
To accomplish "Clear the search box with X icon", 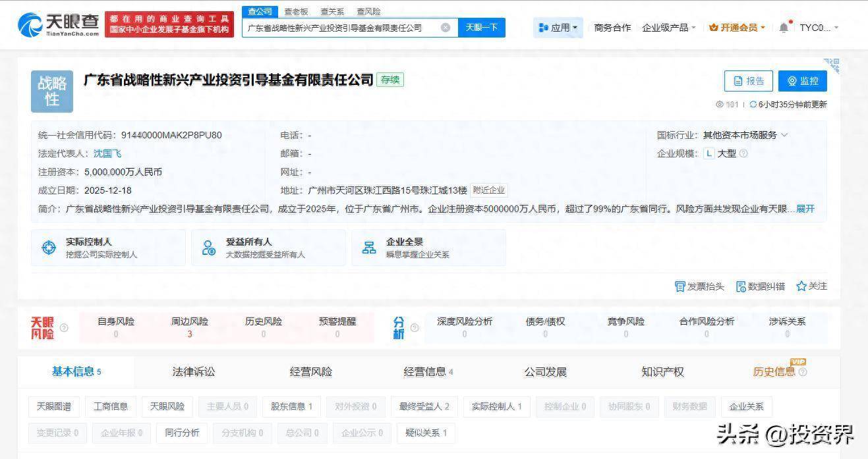I will tap(446, 28).
